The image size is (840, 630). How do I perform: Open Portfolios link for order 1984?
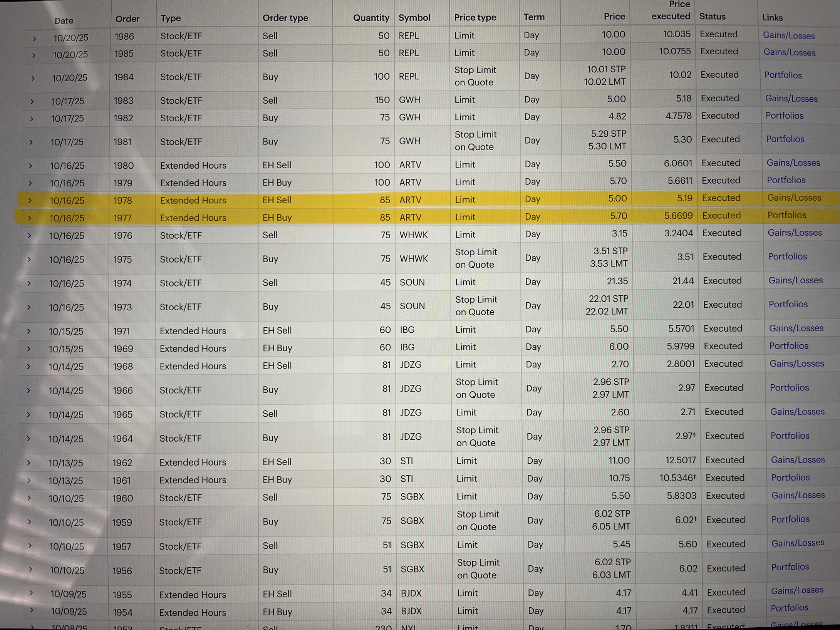pos(783,75)
